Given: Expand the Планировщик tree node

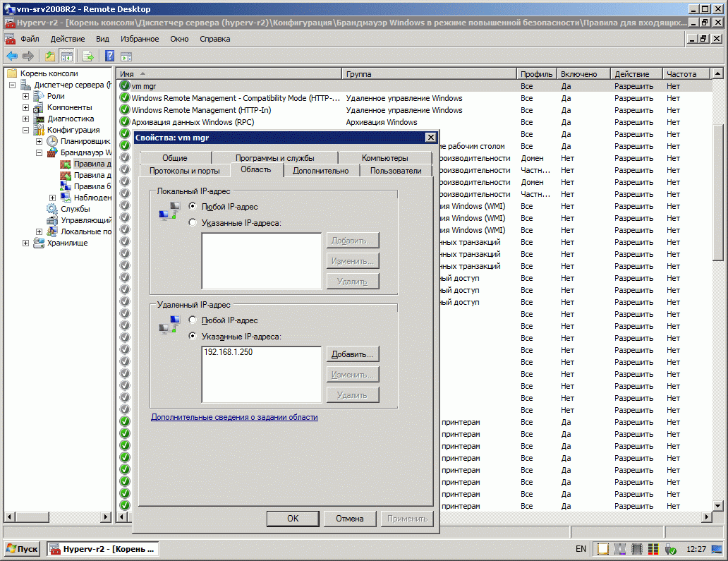Looking at the screenshot, I should pyautogui.click(x=40, y=141).
